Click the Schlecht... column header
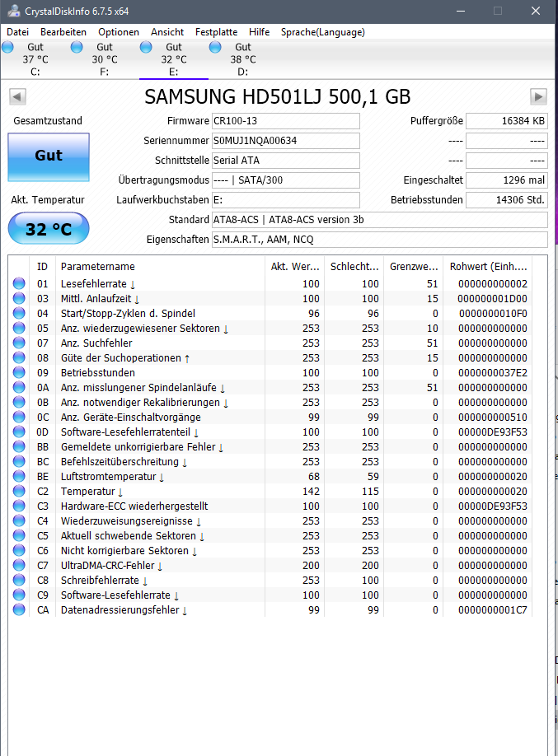The height and width of the screenshot is (756, 558). pyautogui.click(x=354, y=267)
